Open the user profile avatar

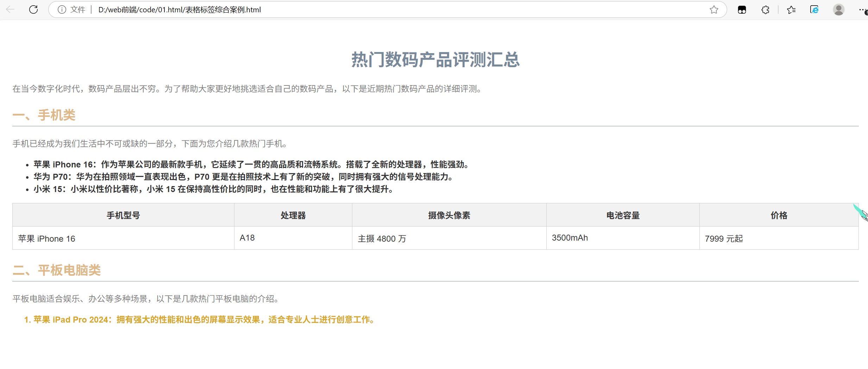coord(839,9)
